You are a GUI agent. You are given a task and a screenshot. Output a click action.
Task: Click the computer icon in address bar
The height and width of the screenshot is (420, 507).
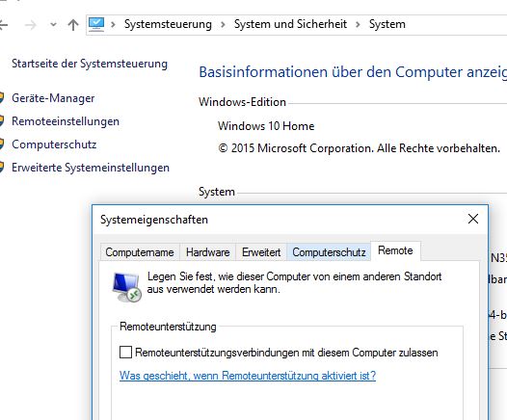96,24
